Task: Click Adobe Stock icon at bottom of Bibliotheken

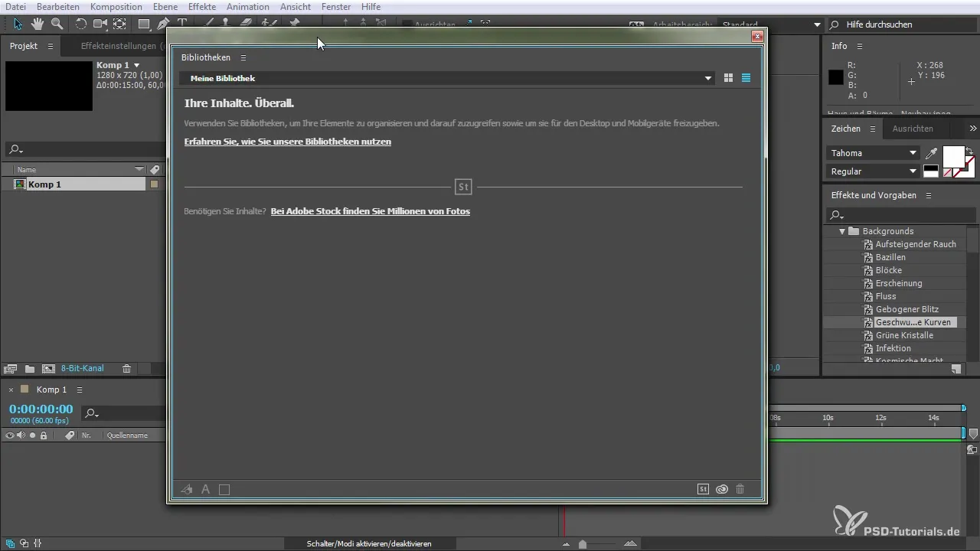Action: pyautogui.click(x=703, y=490)
